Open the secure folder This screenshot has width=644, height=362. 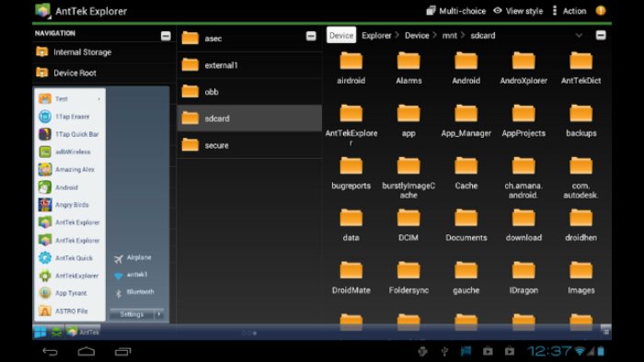(x=249, y=145)
